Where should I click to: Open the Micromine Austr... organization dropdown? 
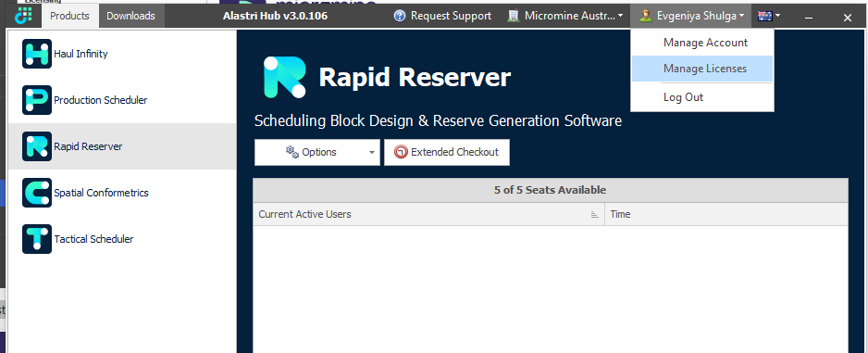click(x=565, y=16)
